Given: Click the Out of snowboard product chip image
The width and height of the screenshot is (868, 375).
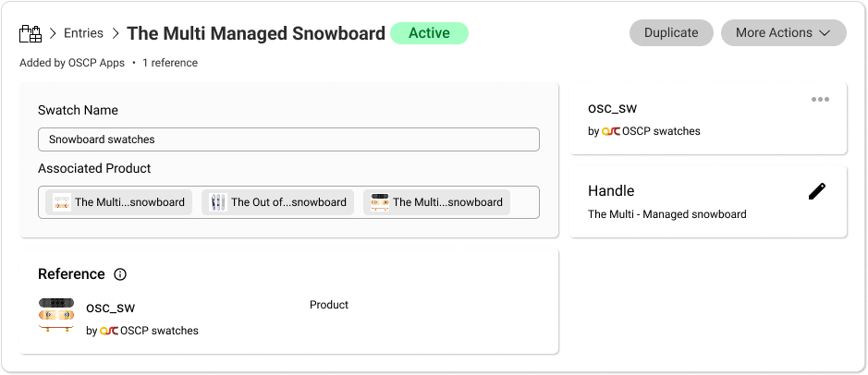Looking at the screenshot, I should click(x=218, y=202).
